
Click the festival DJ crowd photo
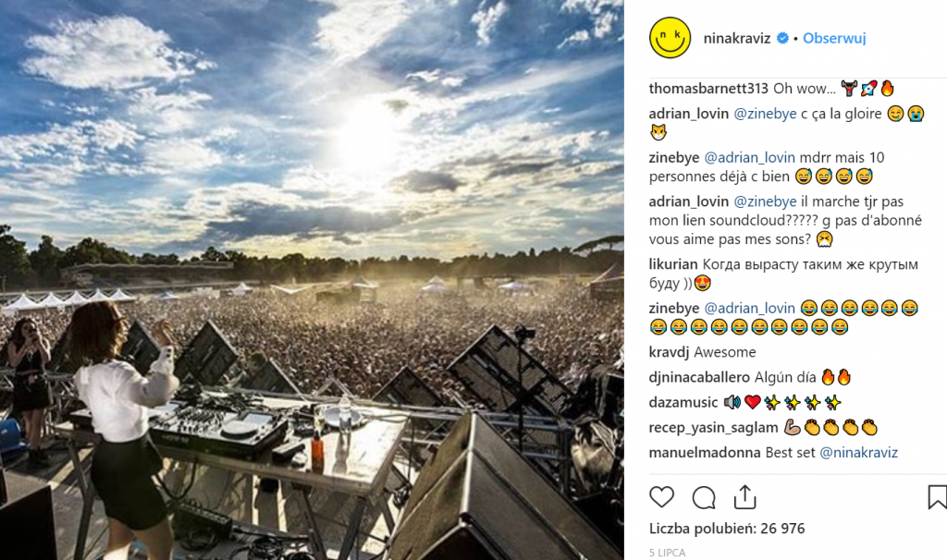pyautogui.click(x=312, y=280)
